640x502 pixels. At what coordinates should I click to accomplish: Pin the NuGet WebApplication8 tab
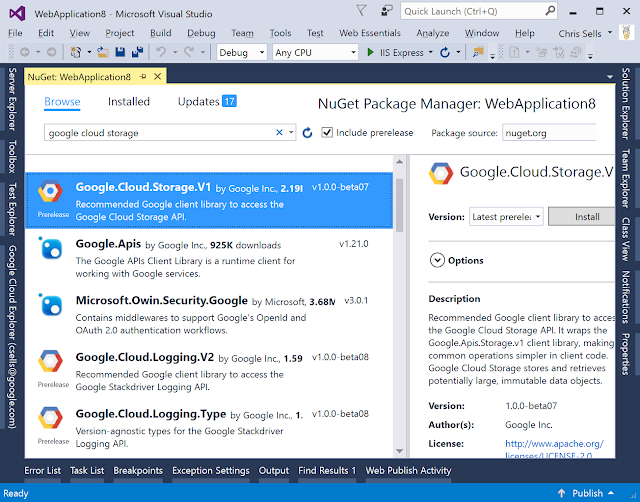143,76
